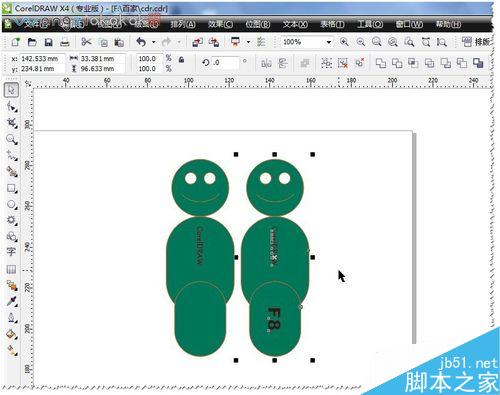Click the Zoom In magnifier icon
Image resolution: width=500 pixels, height=395 pixels.
[344, 42]
